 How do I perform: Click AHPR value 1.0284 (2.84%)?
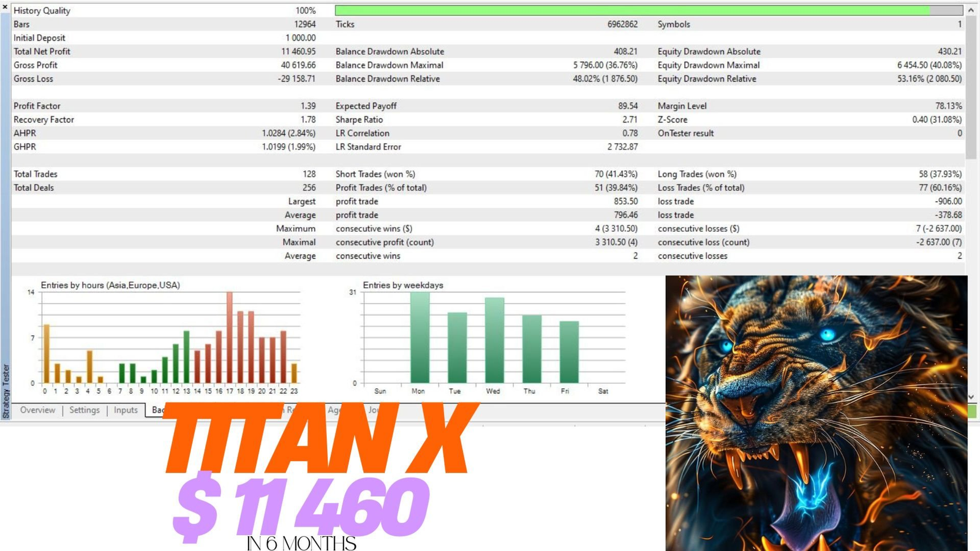288,133
